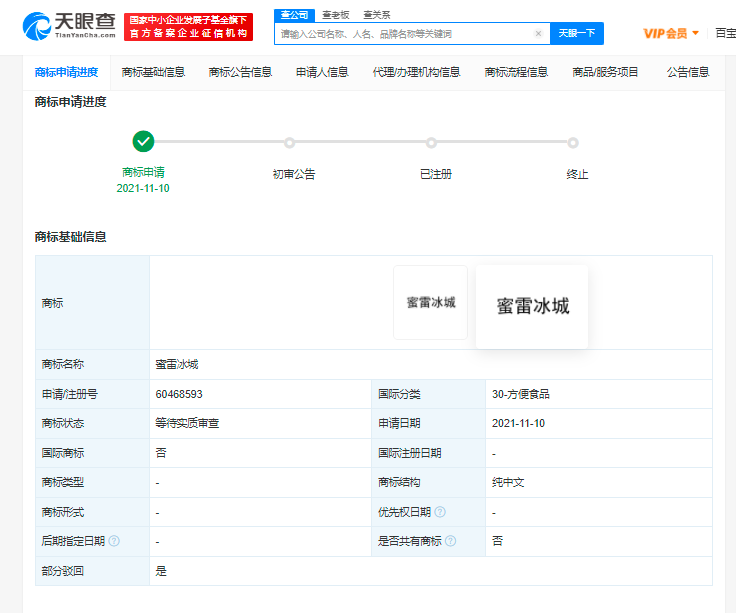Image resolution: width=736 pixels, height=613 pixels.
Task: Click the 商标类型 row label
Action: point(62,483)
